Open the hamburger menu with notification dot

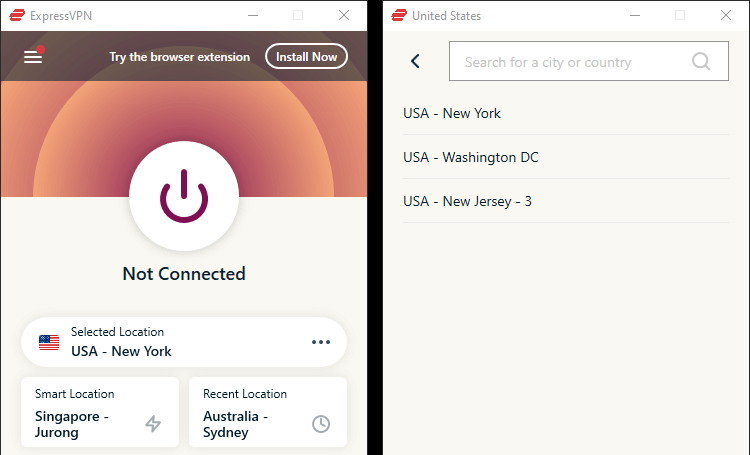pos(33,56)
